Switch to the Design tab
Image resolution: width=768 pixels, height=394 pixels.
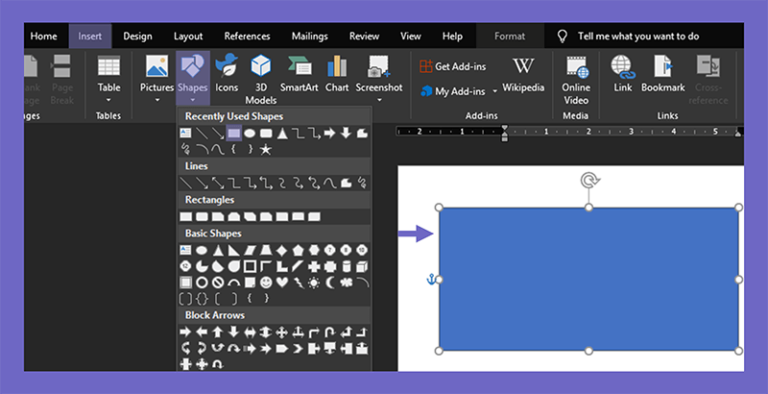tap(138, 36)
